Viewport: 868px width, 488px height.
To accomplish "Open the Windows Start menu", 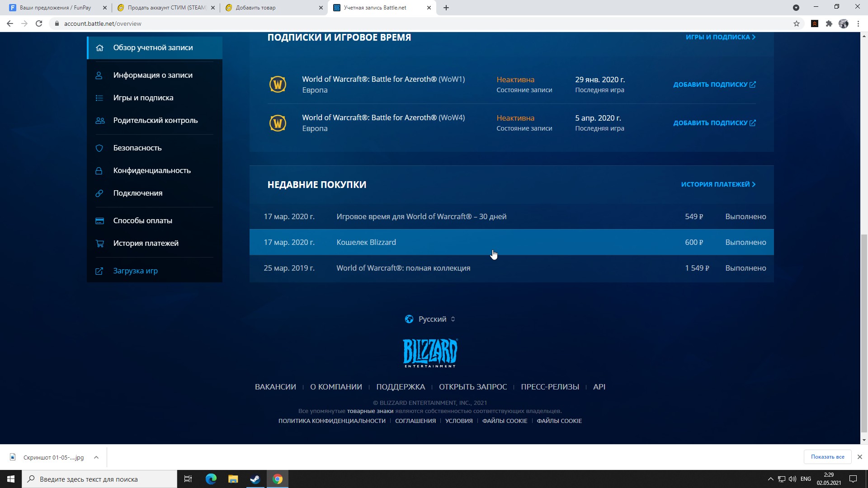I will tap(11, 479).
